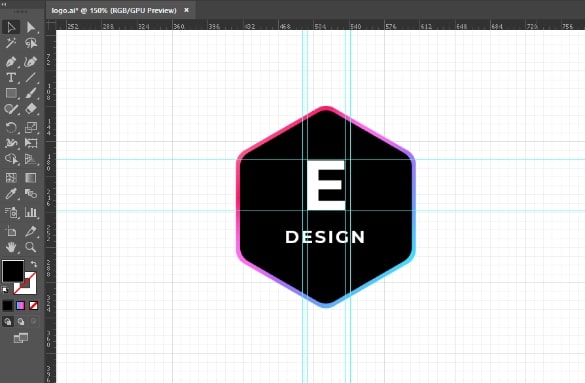Swap fill and stroke colors
This screenshot has width=585, height=383.
[34, 264]
